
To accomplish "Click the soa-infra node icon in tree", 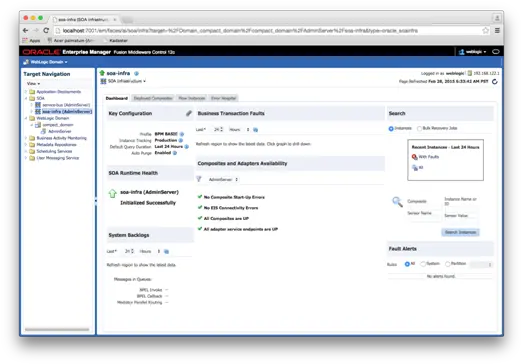I will (x=38, y=111).
